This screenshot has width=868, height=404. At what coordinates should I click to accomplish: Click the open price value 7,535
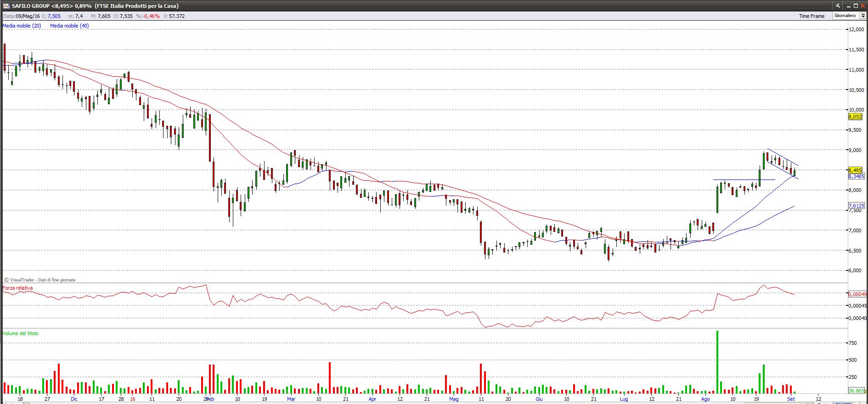coord(126,16)
